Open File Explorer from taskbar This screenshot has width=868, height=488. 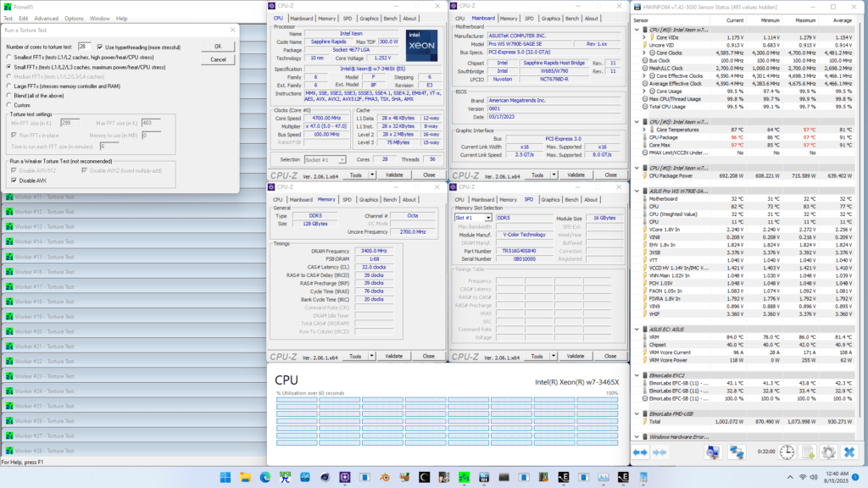245,478
